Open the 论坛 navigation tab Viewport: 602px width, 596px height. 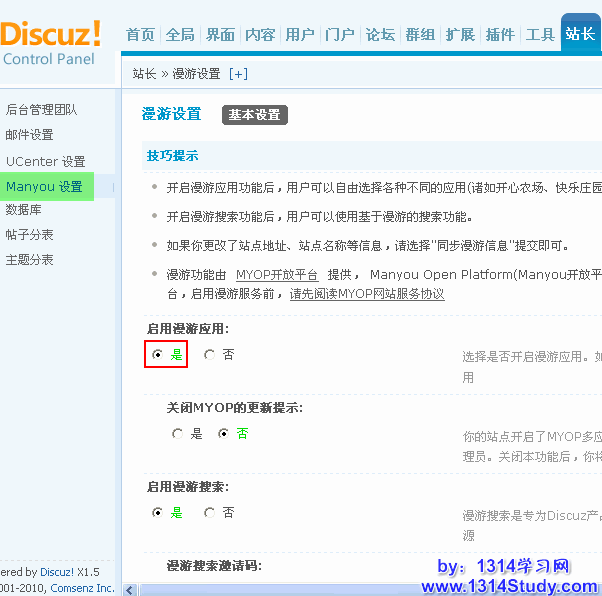coord(380,35)
